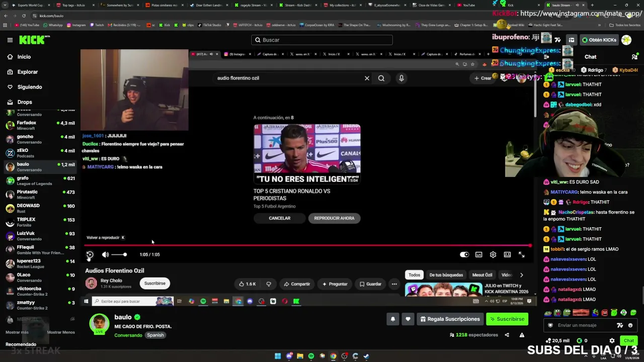Open the Conversando category link

pyautogui.click(x=128, y=335)
